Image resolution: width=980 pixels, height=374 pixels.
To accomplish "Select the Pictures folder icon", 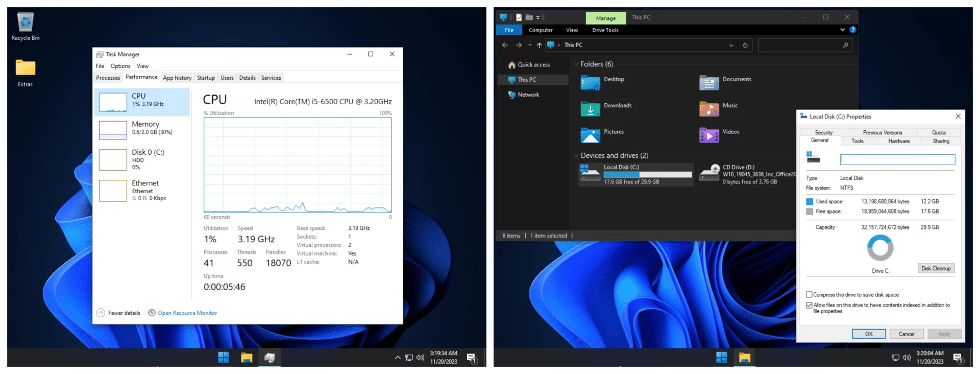I will [x=590, y=134].
